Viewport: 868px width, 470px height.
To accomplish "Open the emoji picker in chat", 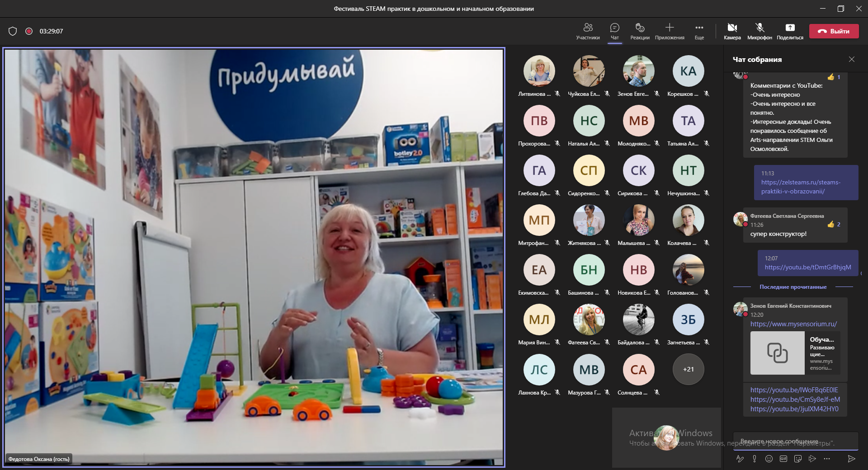I will pos(769,459).
